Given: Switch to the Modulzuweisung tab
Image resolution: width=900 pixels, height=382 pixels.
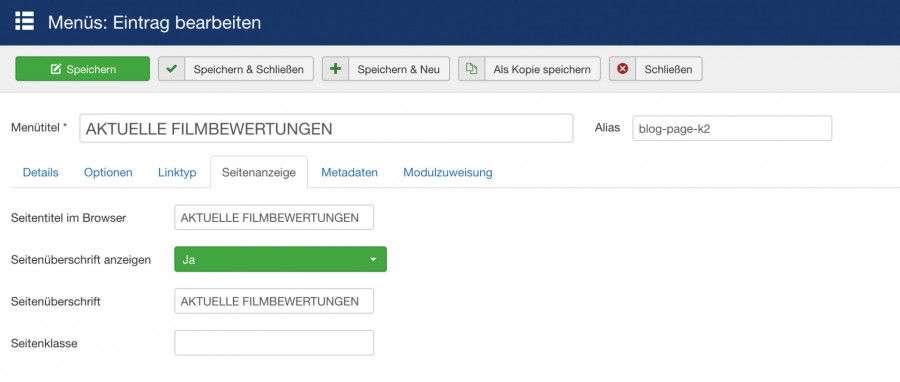Looking at the screenshot, I should click(448, 172).
